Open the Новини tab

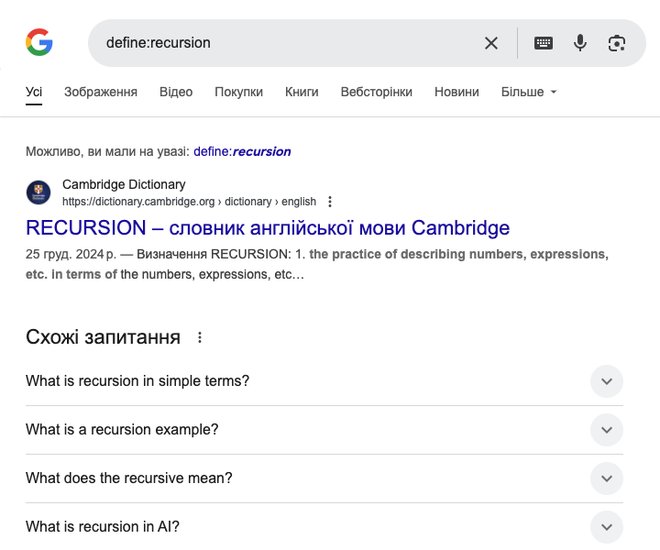(457, 92)
